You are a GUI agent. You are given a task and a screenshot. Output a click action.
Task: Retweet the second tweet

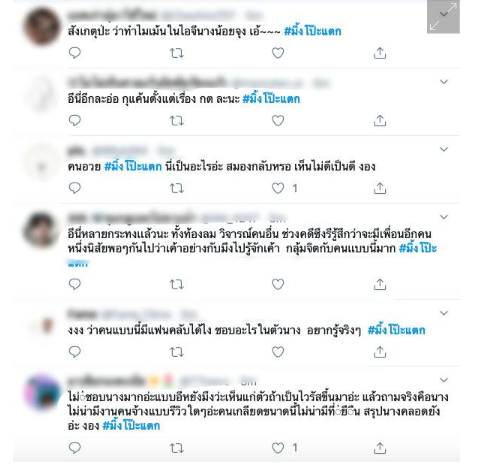177,121
